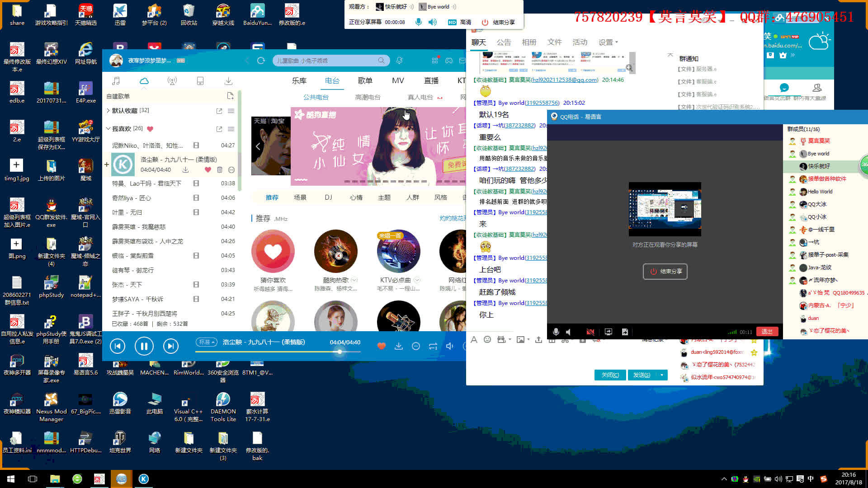Toggle screen sharing on/off
The width and height of the screenshot is (868, 488).
pos(608,331)
